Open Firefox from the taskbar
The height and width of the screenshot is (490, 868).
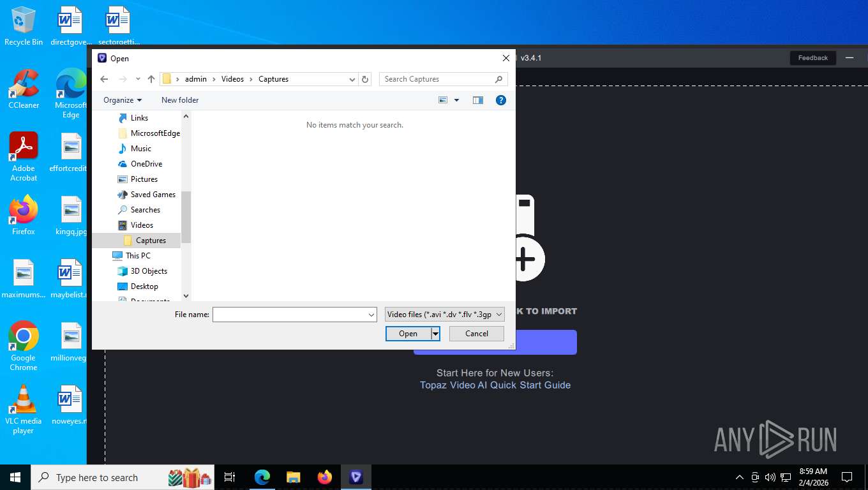(325, 477)
